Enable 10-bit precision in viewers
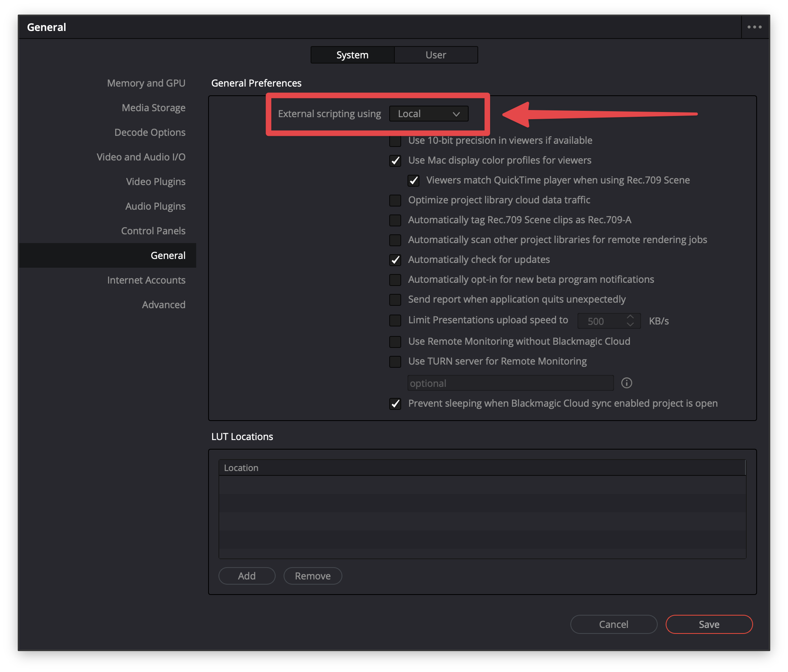The image size is (788, 672). click(x=395, y=141)
